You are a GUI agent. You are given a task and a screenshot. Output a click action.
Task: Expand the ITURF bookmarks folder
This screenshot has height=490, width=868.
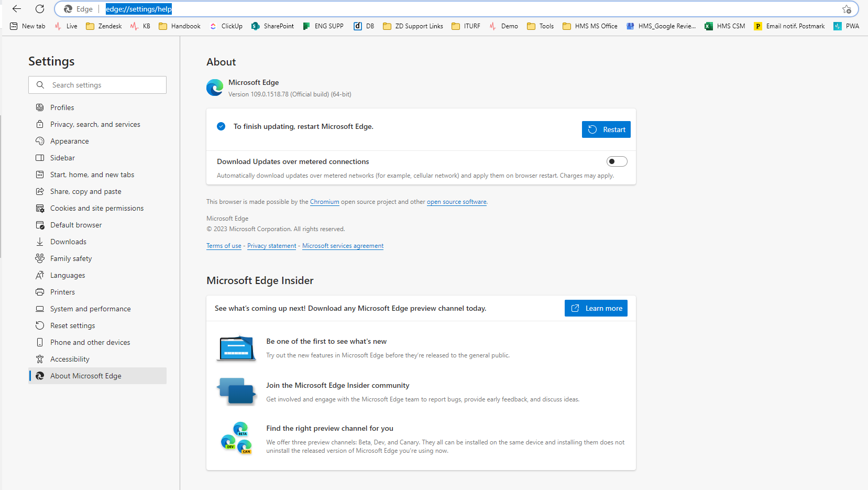point(466,26)
